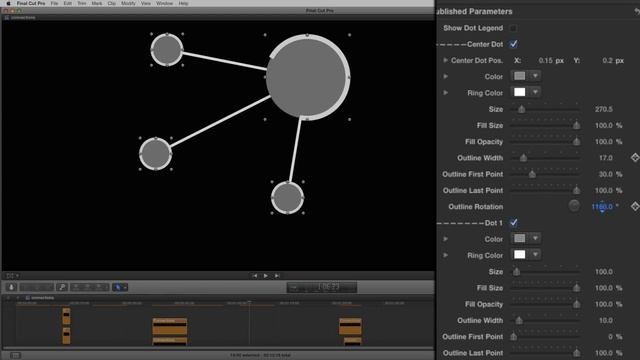640x360 pixels.
Task: Click Center Dot gray Color swatch
Action: [x=520, y=76]
